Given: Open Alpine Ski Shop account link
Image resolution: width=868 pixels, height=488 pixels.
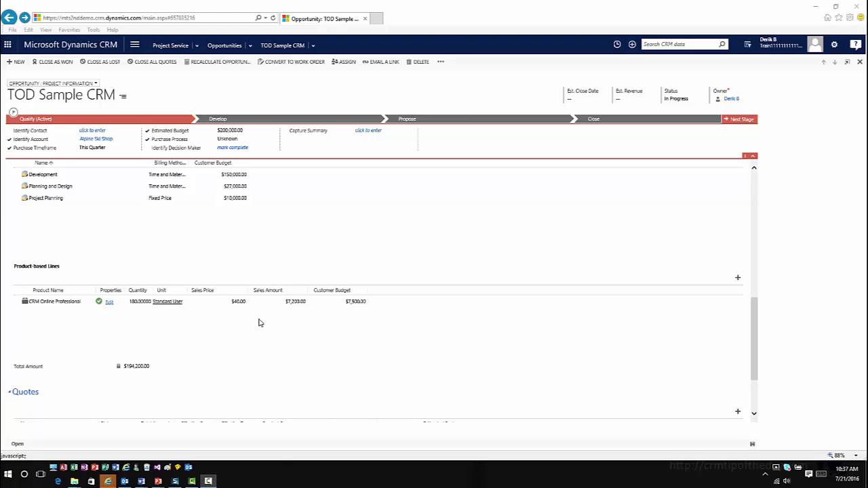Looking at the screenshot, I should 96,139.
